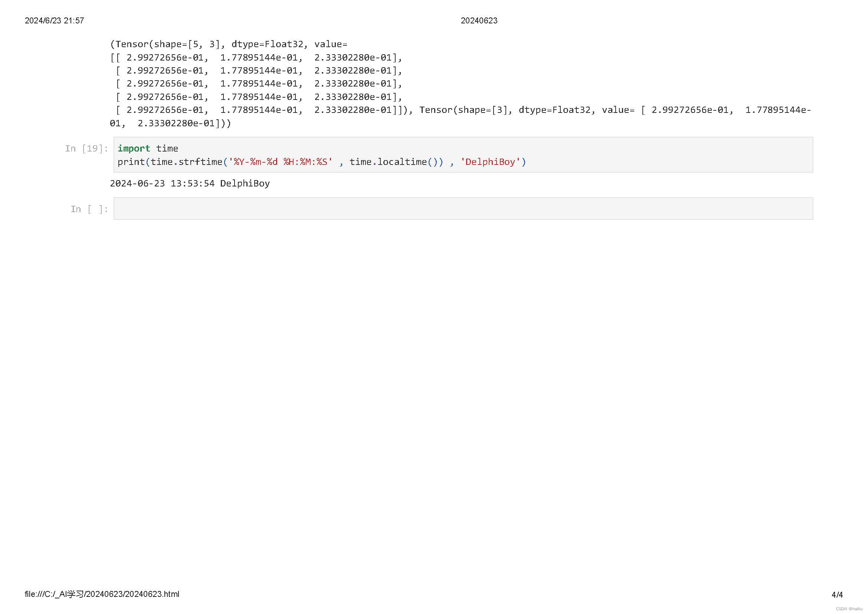868x614 pixels.
Task: Click the empty code cell input
Action: click(x=463, y=208)
